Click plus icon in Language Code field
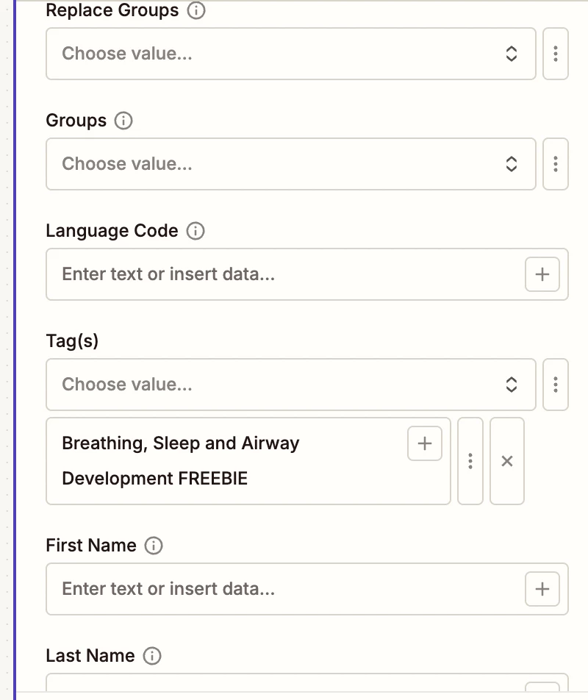 542,274
